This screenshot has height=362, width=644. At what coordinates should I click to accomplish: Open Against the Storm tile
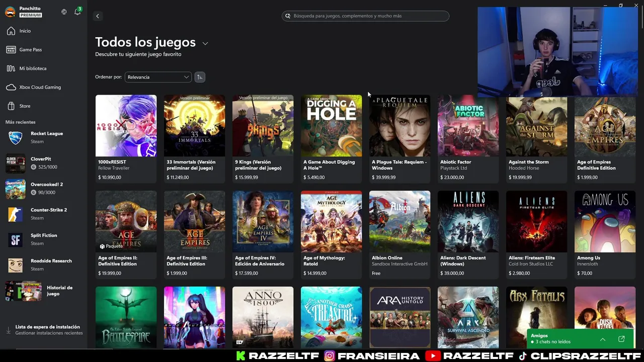536,138
